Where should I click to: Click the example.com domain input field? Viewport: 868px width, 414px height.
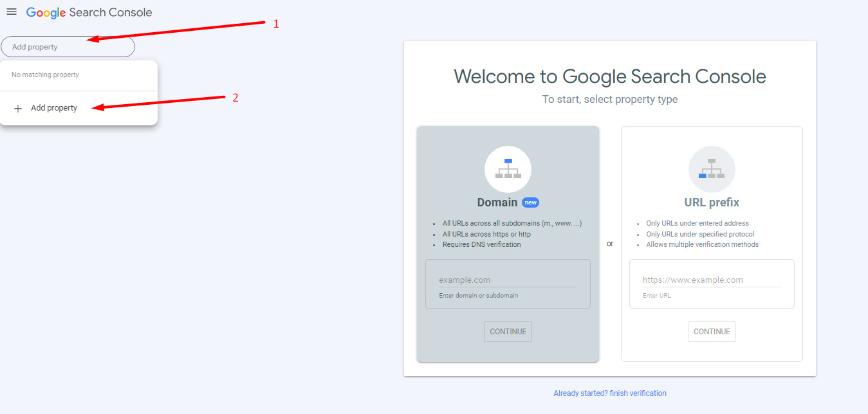pyautogui.click(x=508, y=280)
